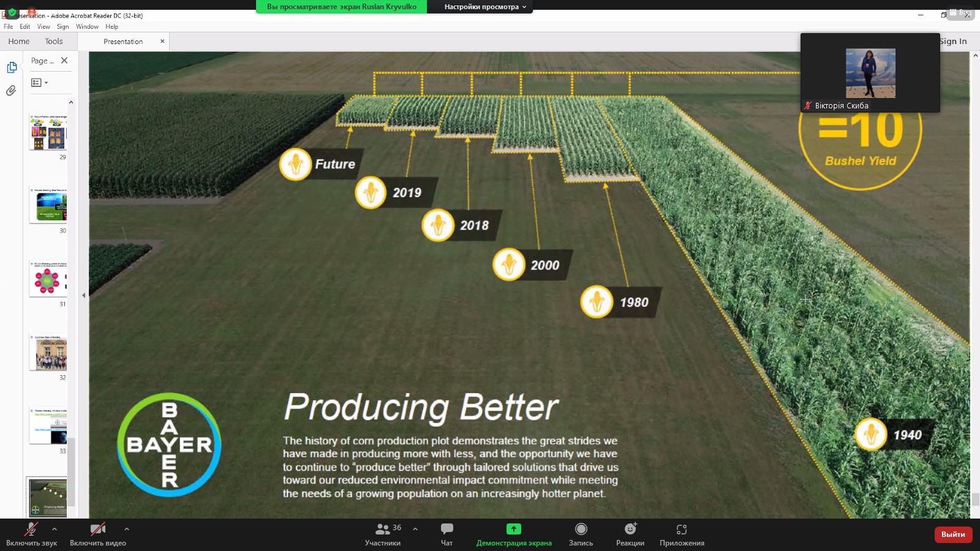Screen dimensions: 980x551
Task: Click the Bushel Yield text on slide
Action: pos(860,161)
